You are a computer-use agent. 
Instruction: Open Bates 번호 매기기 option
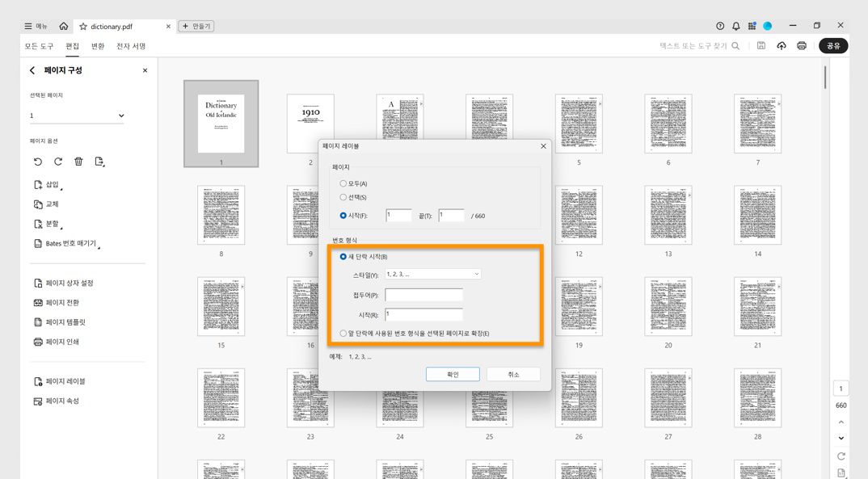66,243
